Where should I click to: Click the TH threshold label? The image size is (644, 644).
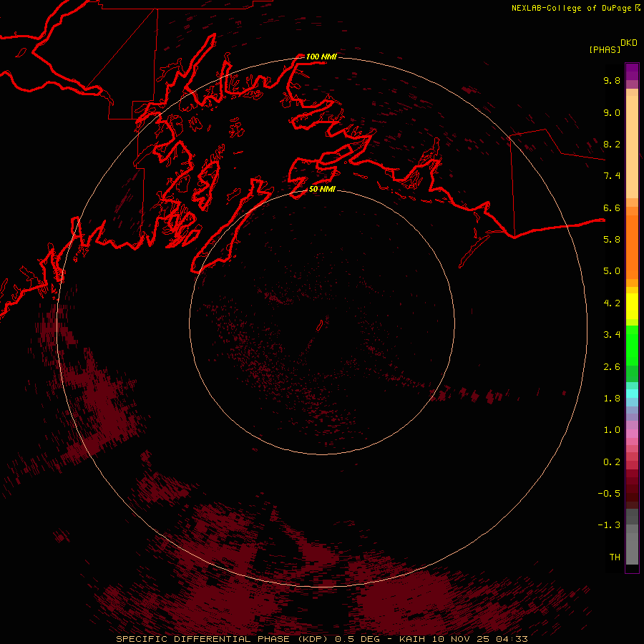615,557
